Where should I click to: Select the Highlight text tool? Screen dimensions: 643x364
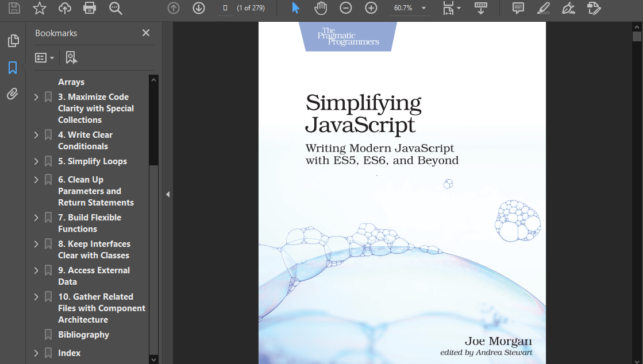[544, 8]
